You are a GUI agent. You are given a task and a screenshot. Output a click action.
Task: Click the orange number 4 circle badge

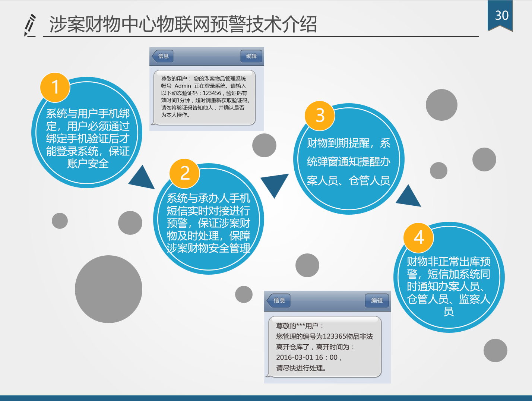418,238
